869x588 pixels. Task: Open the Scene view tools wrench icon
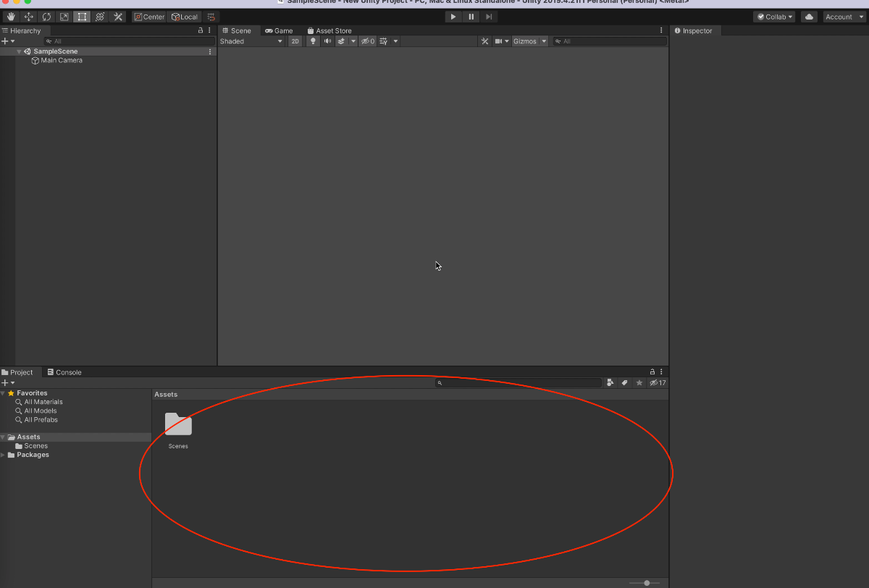(x=485, y=41)
